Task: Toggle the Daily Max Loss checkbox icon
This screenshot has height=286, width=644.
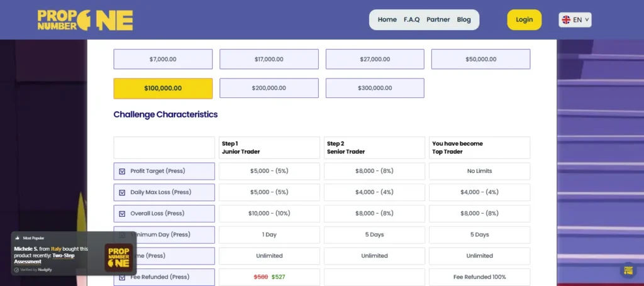Action: (122, 192)
